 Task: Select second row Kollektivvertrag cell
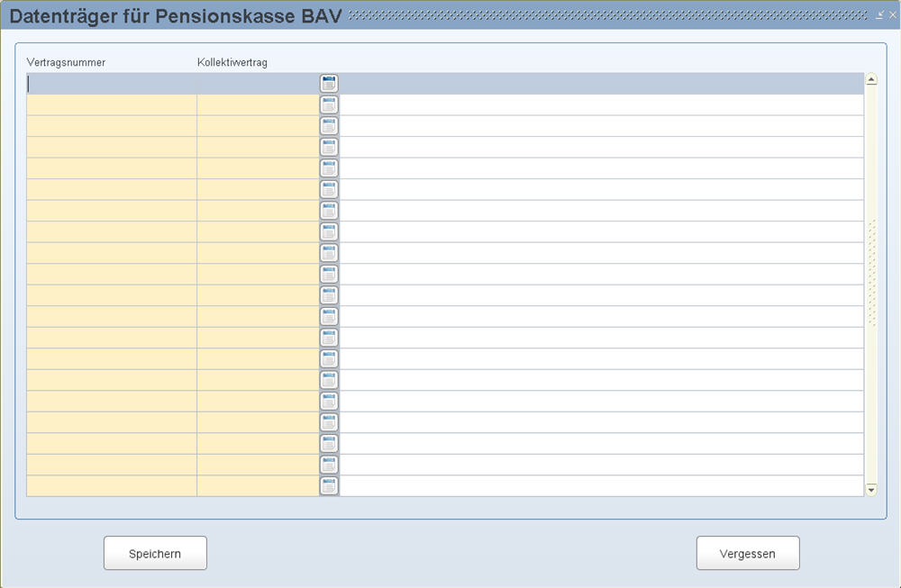(x=258, y=104)
